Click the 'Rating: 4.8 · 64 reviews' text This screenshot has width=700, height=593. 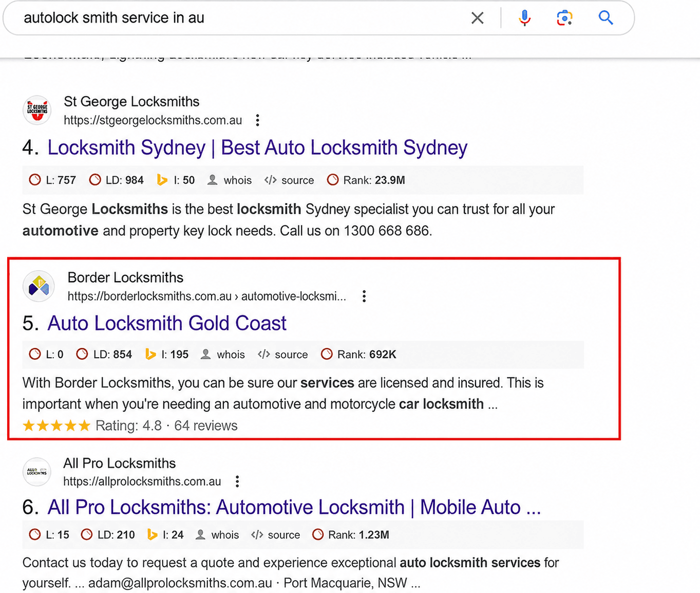pyautogui.click(x=166, y=426)
